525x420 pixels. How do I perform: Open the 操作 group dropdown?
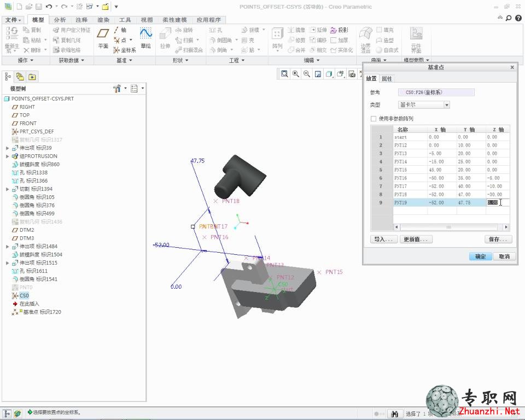click(x=26, y=60)
